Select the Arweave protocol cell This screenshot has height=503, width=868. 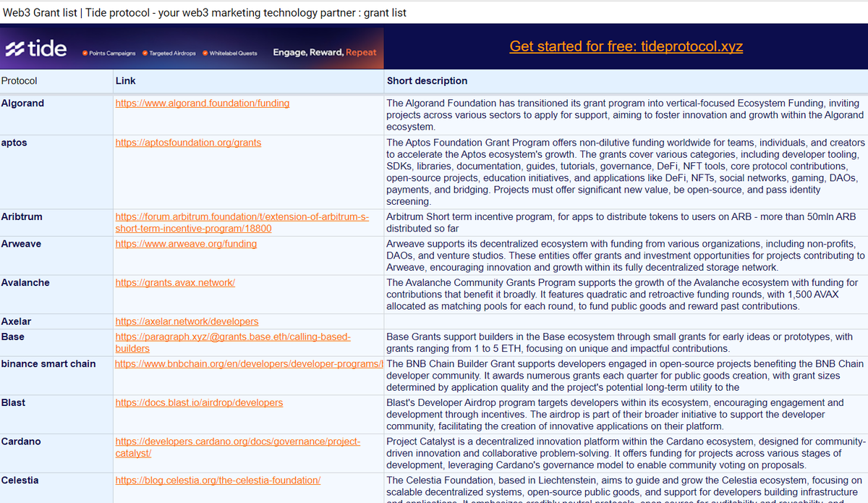(56, 255)
